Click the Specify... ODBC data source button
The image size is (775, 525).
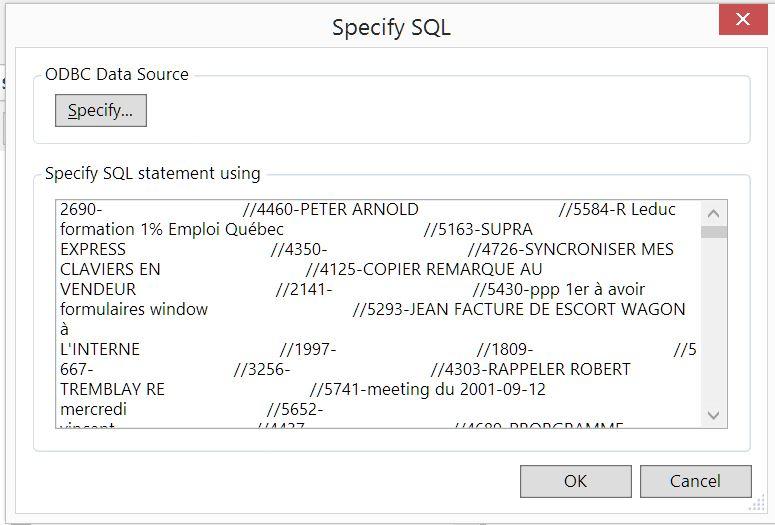click(101, 110)
